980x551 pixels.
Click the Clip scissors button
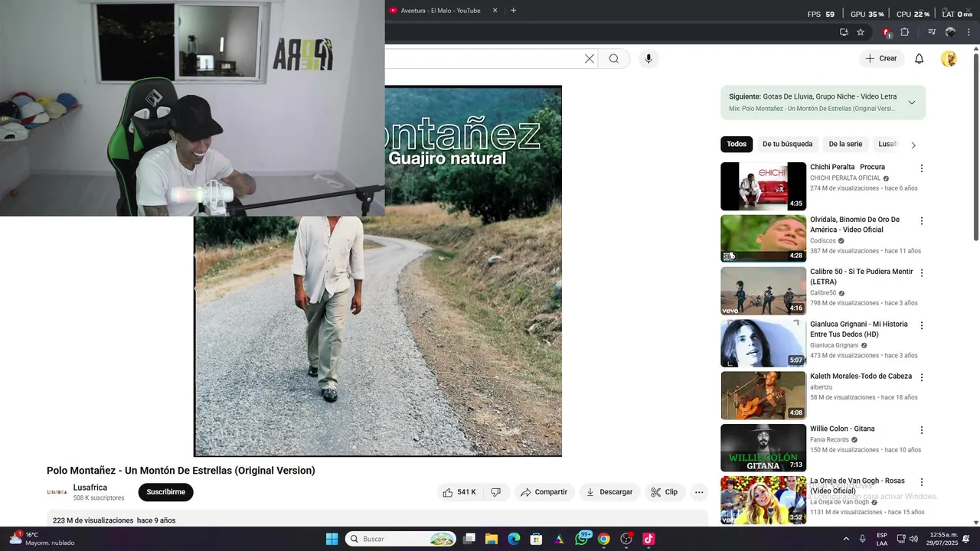(665, 492)
